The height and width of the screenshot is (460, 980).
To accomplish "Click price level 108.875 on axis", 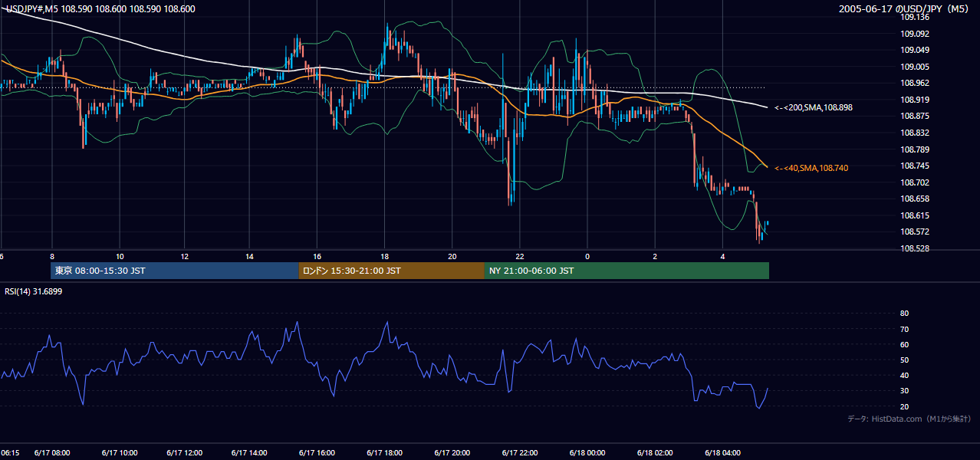I will [915, 116].
